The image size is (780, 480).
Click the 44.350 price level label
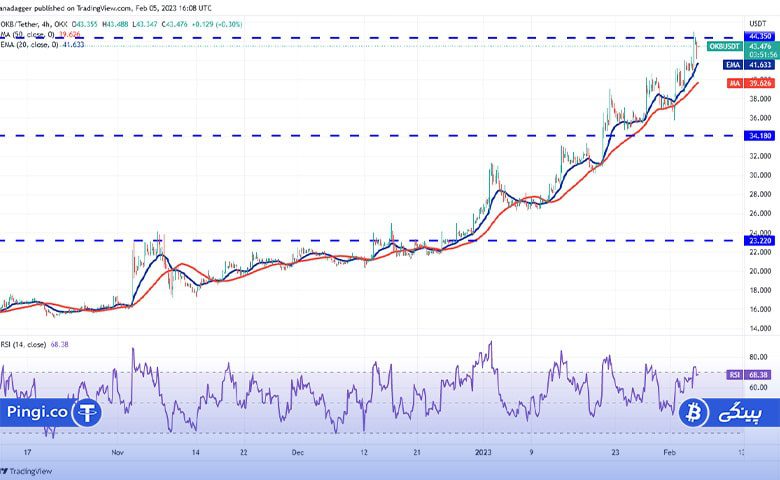(x=759, y=36)
